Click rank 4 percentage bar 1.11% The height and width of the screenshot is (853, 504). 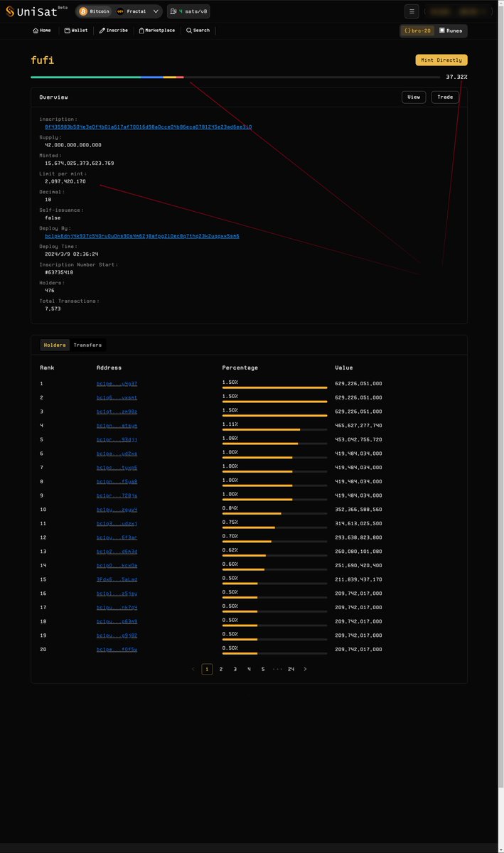click(274, 430)
